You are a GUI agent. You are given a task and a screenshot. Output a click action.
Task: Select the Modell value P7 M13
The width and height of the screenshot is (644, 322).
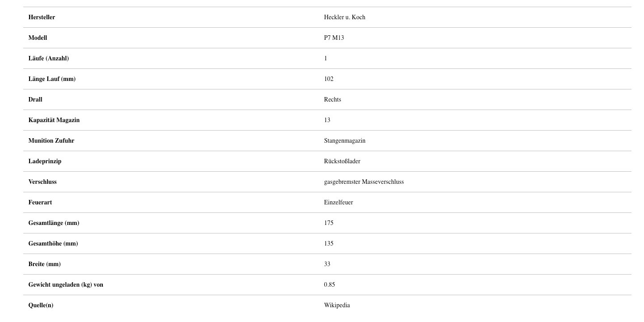(x=334, y=38)
